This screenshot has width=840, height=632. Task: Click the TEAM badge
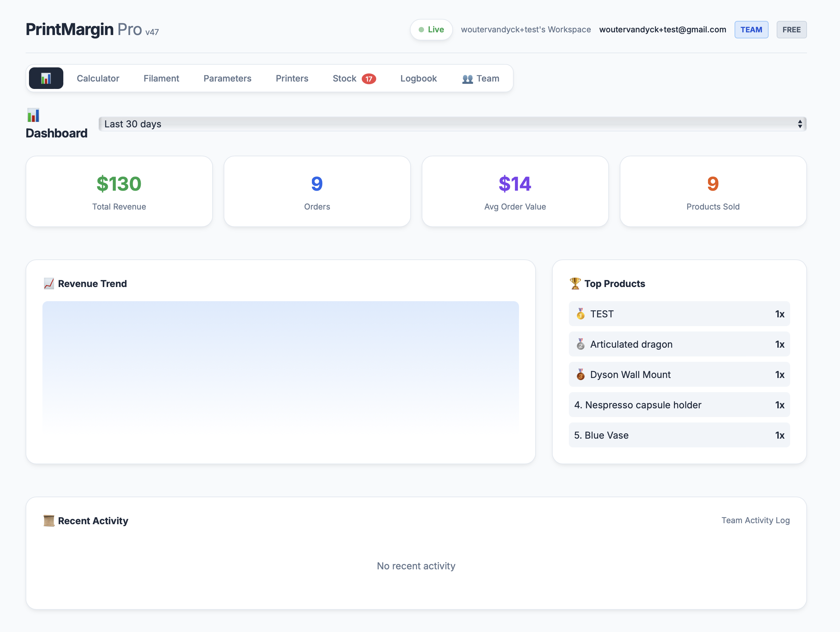pyautogui.click(x=751, y=30)
